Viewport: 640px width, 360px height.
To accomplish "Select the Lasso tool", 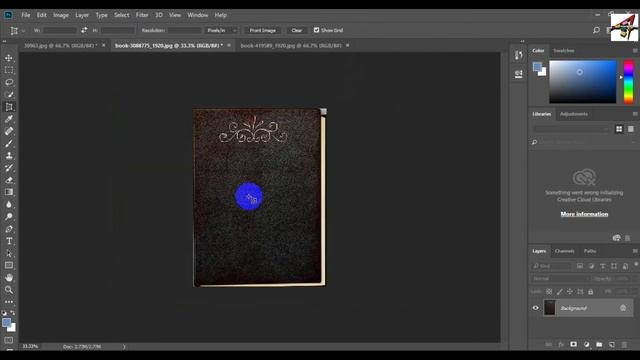I will [x=9, y=82].
